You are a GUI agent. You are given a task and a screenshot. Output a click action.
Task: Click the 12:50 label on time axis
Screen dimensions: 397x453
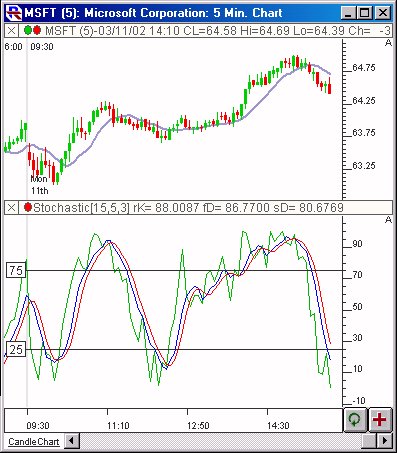coord(198,426)
